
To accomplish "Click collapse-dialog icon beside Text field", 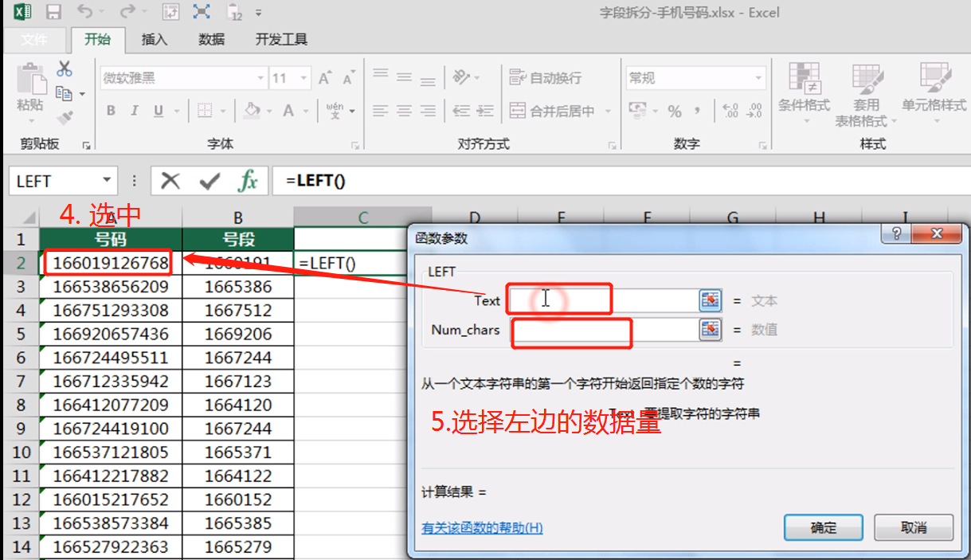I will (x=711, y=300).
